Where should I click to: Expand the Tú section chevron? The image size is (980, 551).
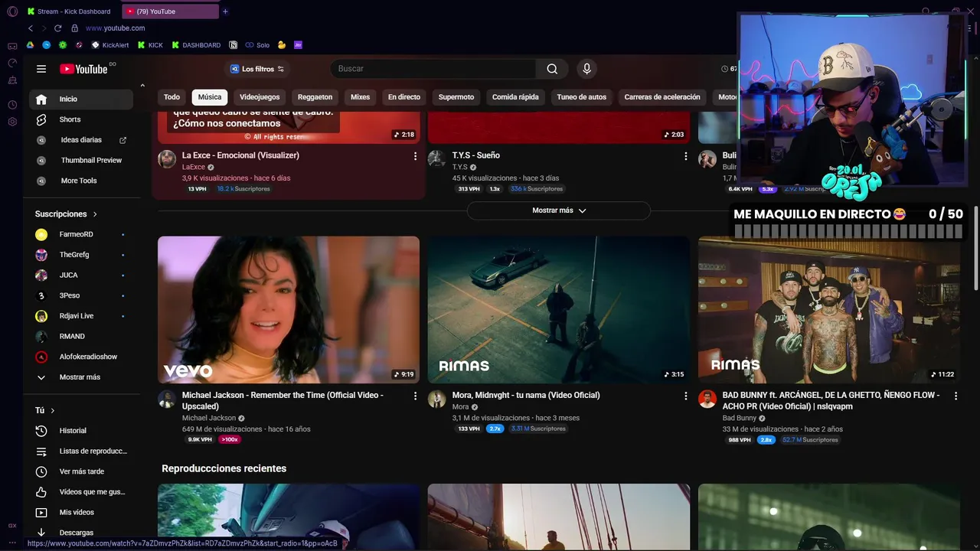53,411
